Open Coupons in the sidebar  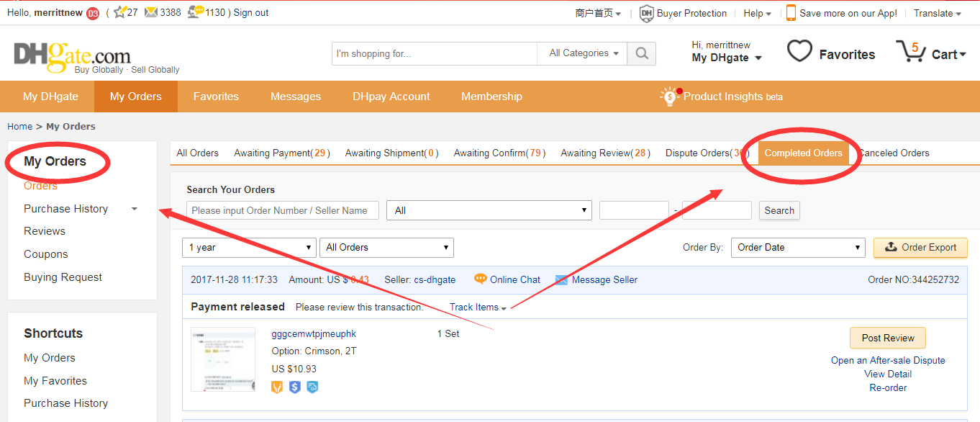[x=46, y=254]
